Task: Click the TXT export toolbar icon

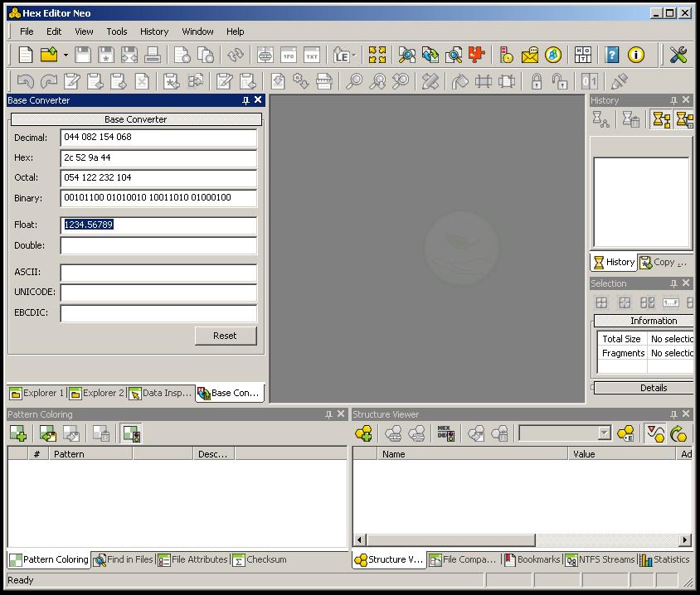Action: point(312,55)
